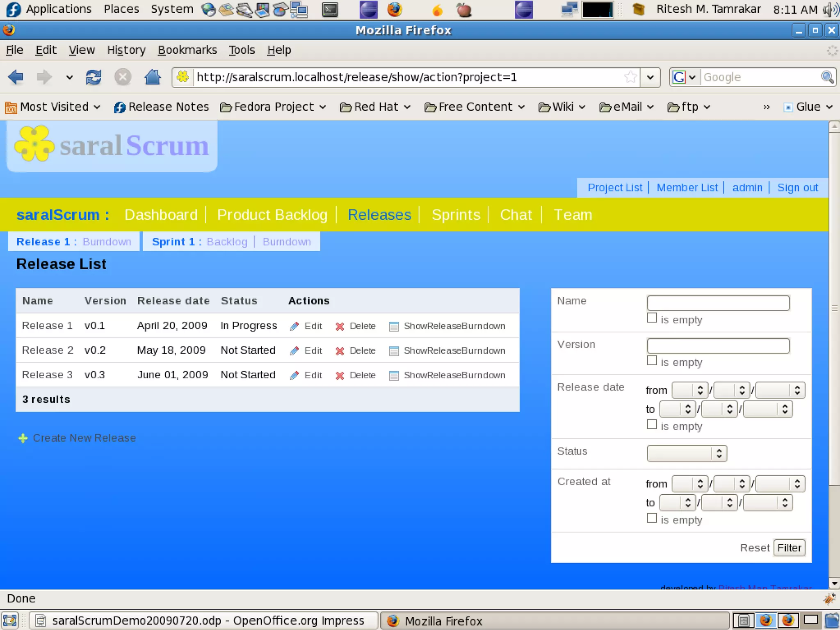Switch to the Sprints tab
Viewport: 840px width, 630px height.
tap(456, 215)
